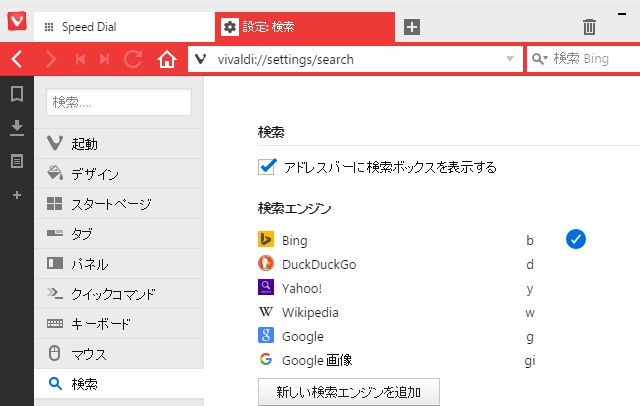
Task: Add a web panel with plus
Action: coord(17,195)
